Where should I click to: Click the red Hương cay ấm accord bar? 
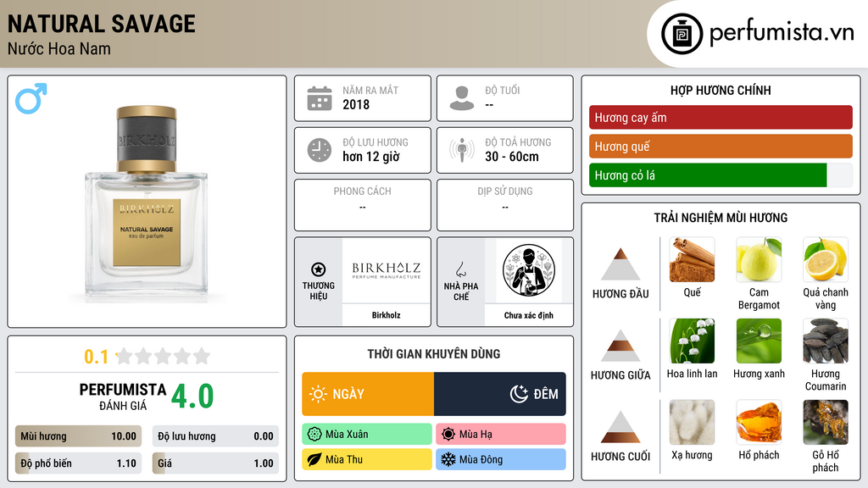(721, 117)
